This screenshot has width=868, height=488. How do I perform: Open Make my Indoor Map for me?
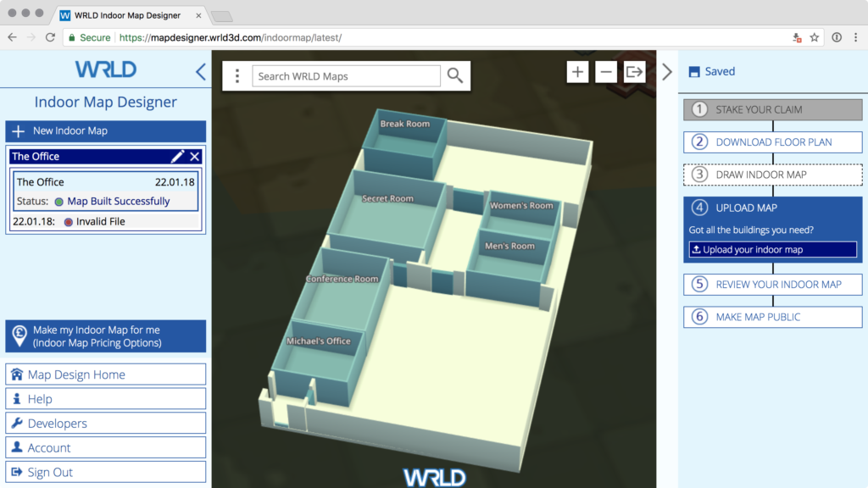106,335
